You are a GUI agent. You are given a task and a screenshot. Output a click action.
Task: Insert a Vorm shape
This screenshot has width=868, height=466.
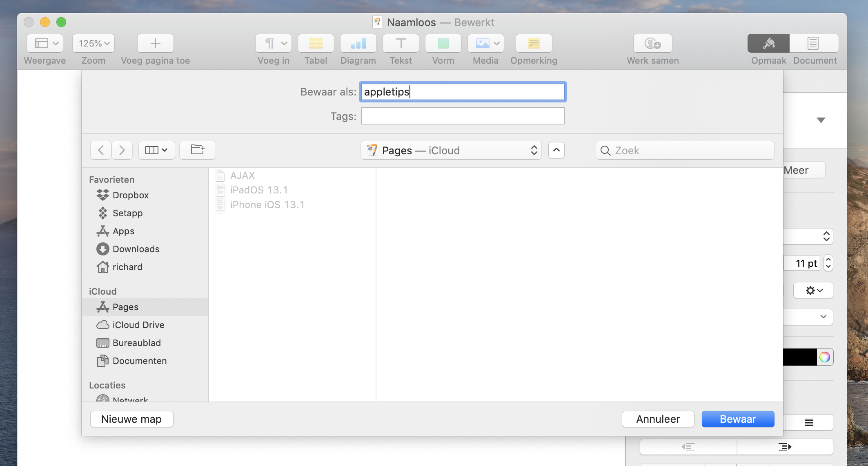(x=443, y=43)
